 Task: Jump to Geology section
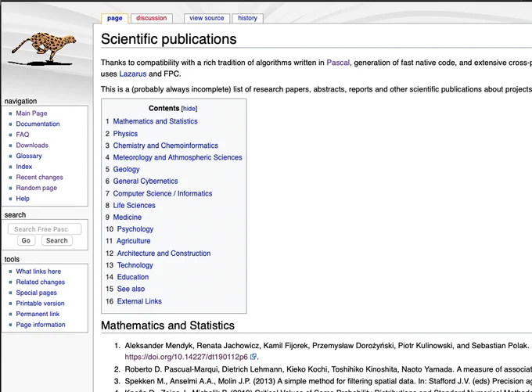tap(126, 169)
